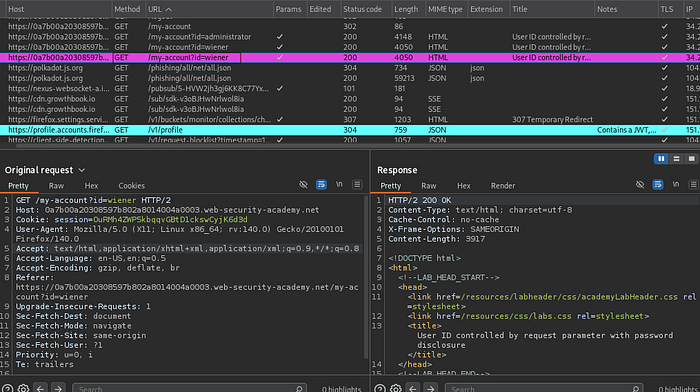
Task: Toggle \n show-newlines in Response pane
Action: click(676, 184)
